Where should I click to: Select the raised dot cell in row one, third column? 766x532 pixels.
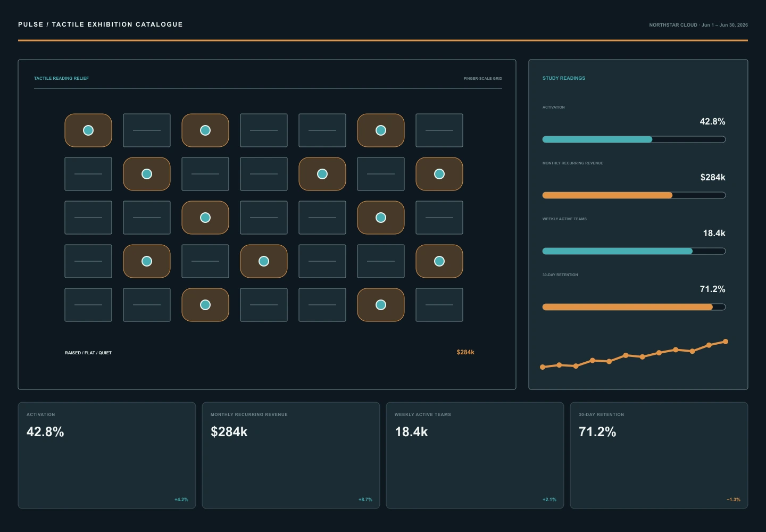point(205,130)
